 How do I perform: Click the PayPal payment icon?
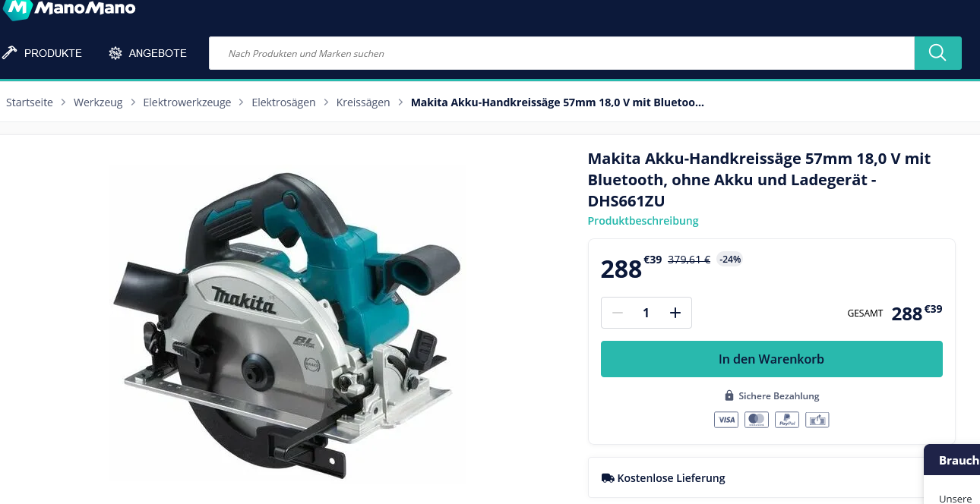pyautogui.click(x=787, y=420)
